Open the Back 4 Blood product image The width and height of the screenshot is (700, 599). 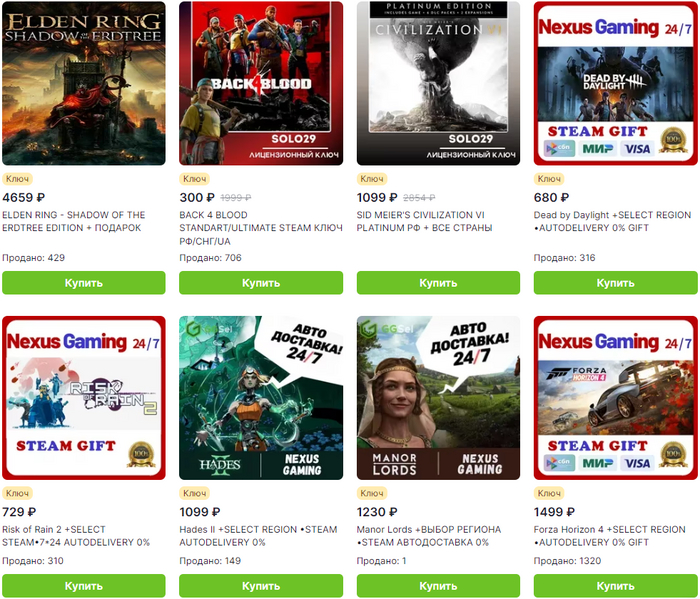point(261,83)
